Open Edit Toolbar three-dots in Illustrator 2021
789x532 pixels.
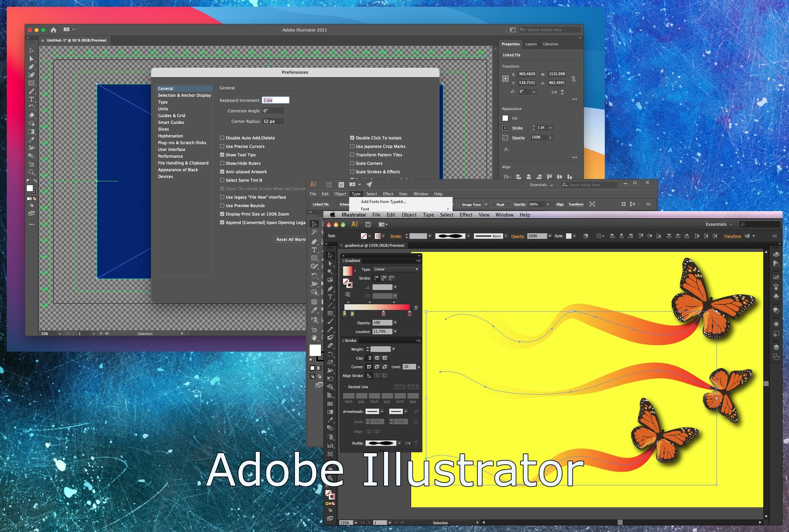tap(31, 224)
